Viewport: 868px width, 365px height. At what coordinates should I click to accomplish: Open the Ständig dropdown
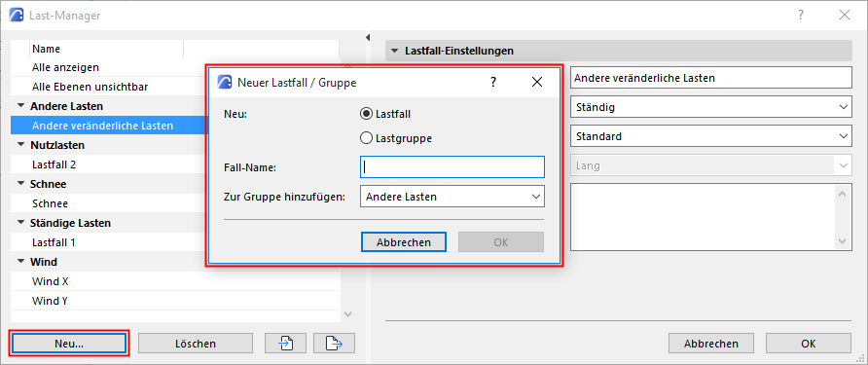point(710,107)
